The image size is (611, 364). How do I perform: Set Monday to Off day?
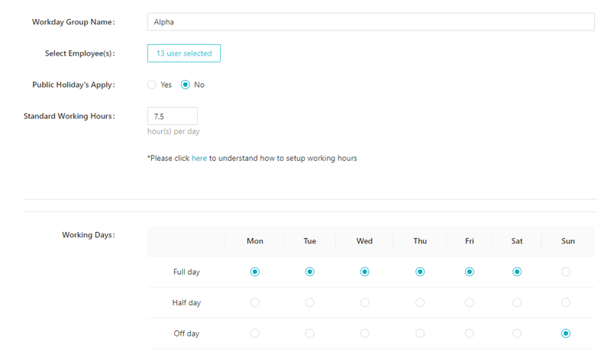click(x=255, y=333)
